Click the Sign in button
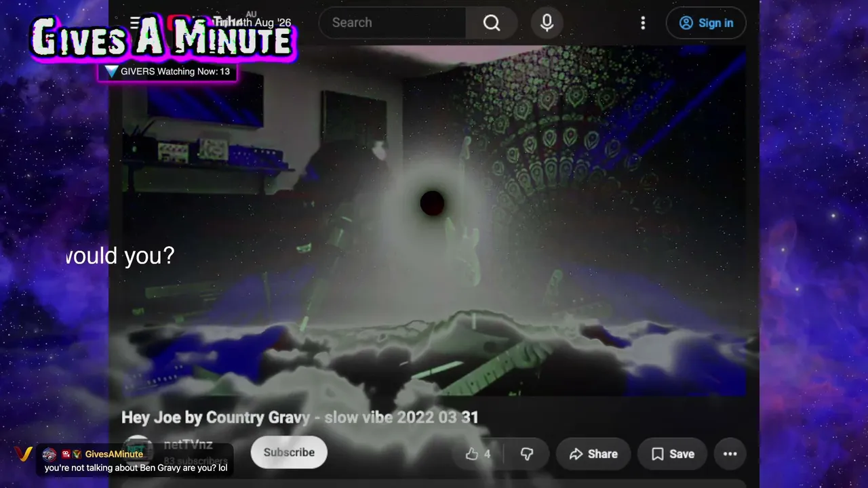This screenshot has height=488, width=868. click(706, 23)
